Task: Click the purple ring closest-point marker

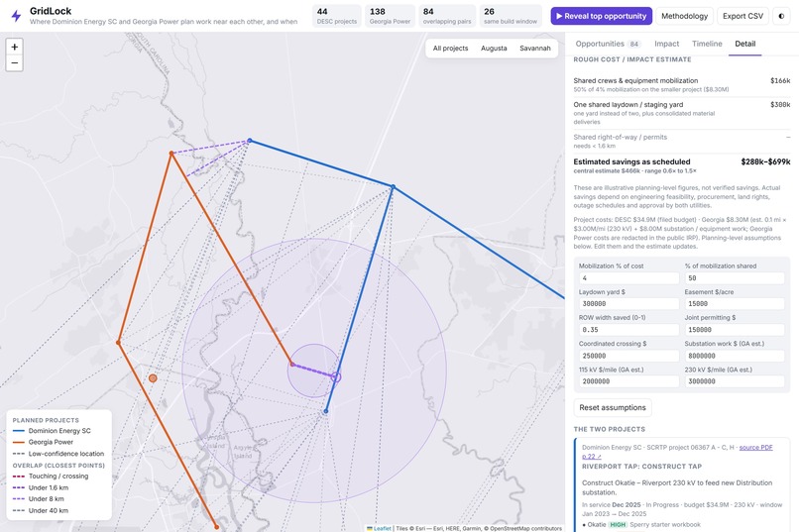Action: tap(336, 377)
